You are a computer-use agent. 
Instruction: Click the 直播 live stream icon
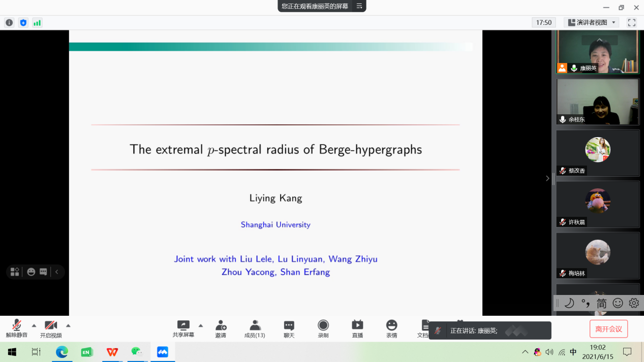pyautogui.click(x=357, y=328)
